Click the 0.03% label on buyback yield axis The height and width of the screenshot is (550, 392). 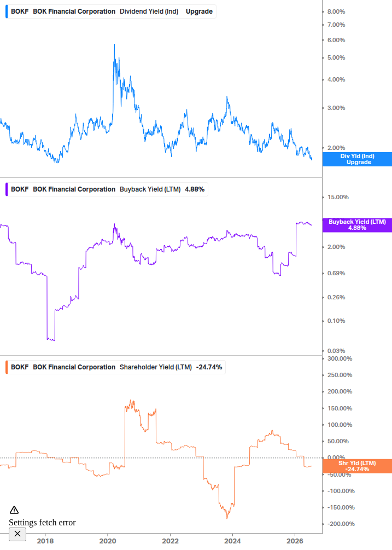[336, 351]
